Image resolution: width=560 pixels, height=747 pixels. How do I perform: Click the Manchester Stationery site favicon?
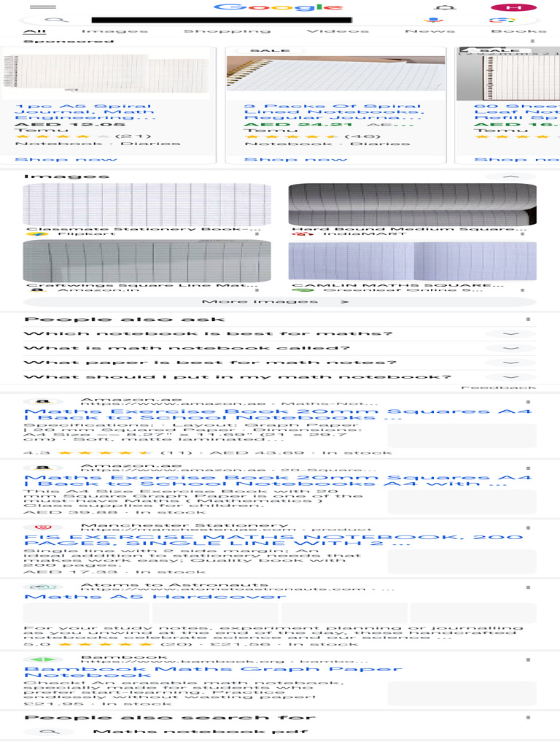[x=43, y=527]
